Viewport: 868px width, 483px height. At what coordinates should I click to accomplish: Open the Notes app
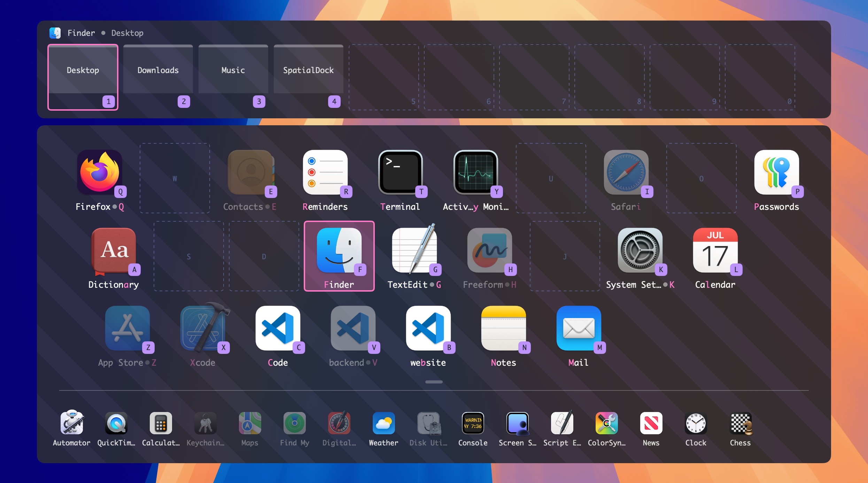pos(504,328)
